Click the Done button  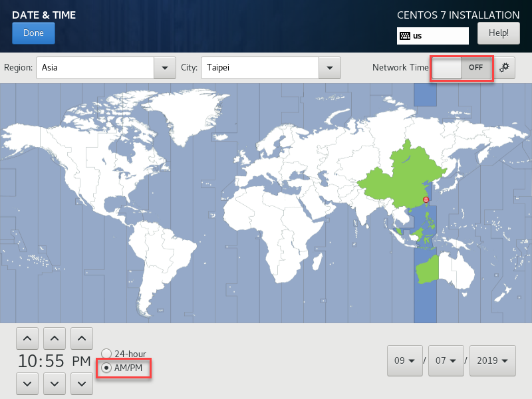click(33, 33)
